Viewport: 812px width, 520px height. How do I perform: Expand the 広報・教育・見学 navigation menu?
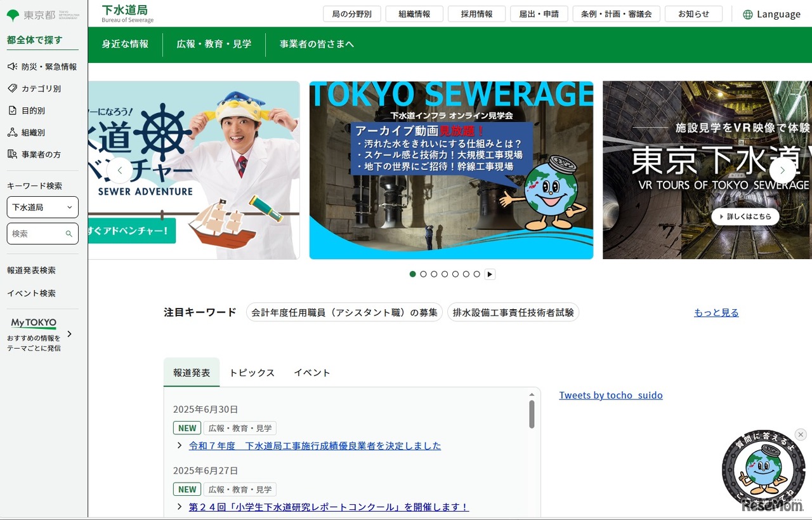pyautogui.click(x=214, y=44)
